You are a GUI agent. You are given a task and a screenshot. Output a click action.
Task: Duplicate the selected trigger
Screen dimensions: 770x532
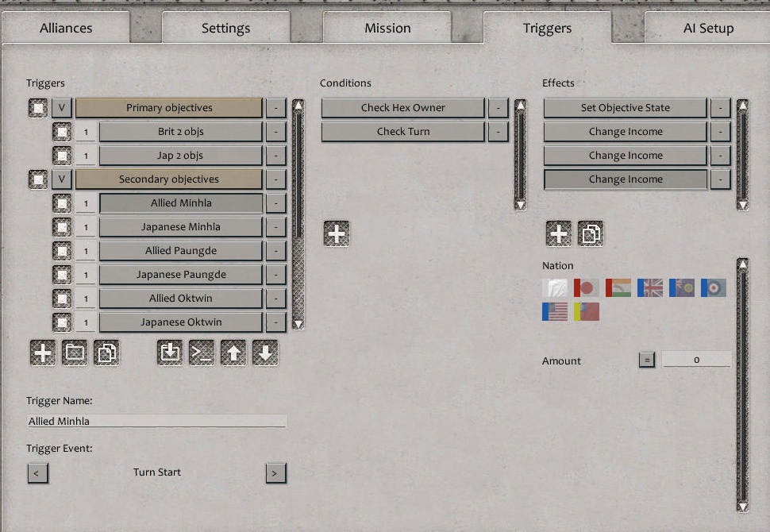click(x=106, y=353)
